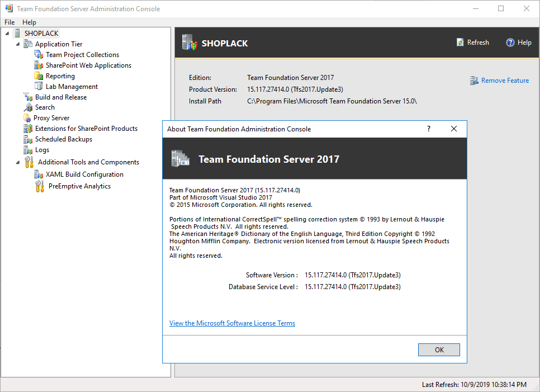Click OK in the About dialog

point(439,350)
